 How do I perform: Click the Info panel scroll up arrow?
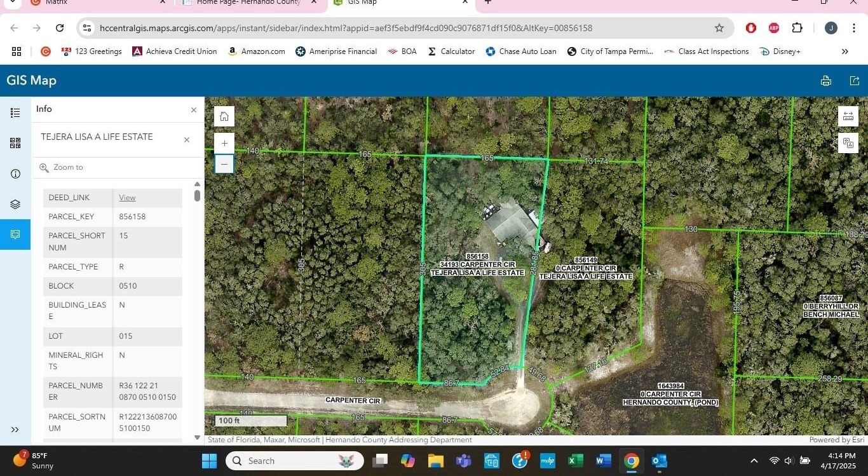[197, 184]
